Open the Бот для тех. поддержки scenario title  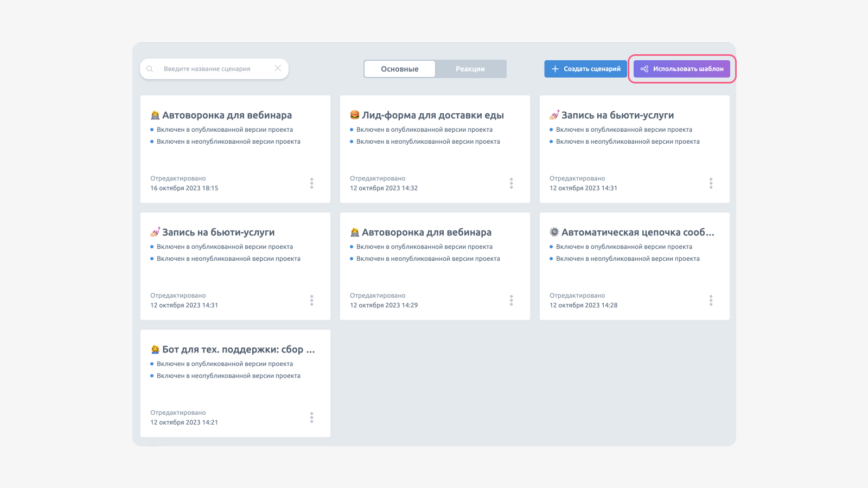pos(239,349)
